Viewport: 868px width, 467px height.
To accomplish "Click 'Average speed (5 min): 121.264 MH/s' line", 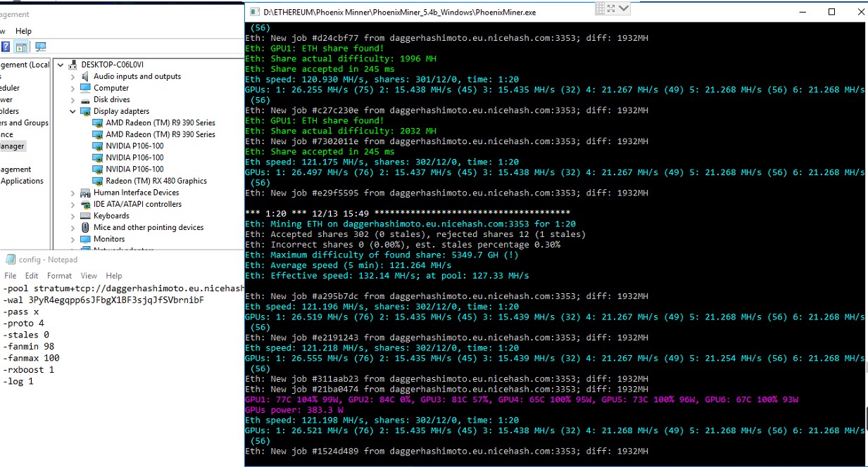I will [x=348, y=265].
